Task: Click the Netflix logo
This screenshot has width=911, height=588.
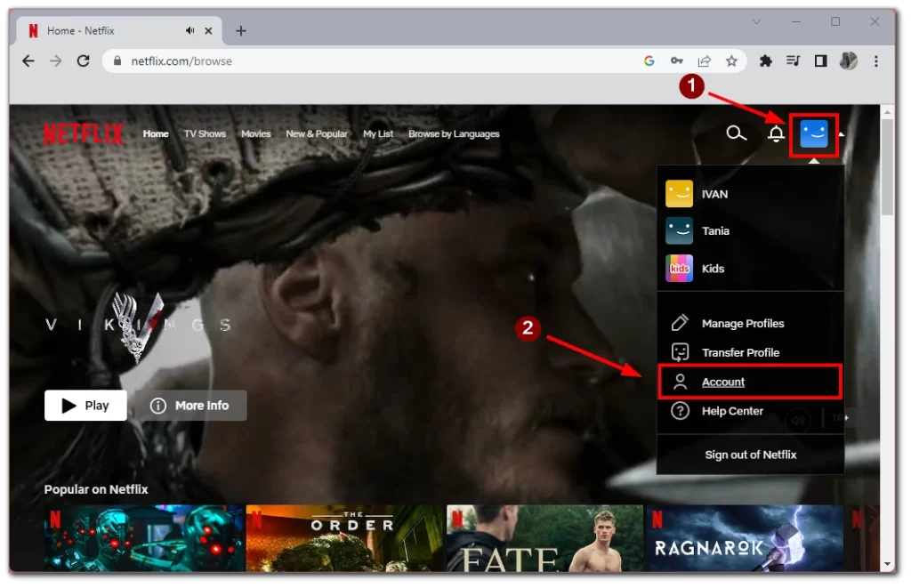Action: (84, 134)
